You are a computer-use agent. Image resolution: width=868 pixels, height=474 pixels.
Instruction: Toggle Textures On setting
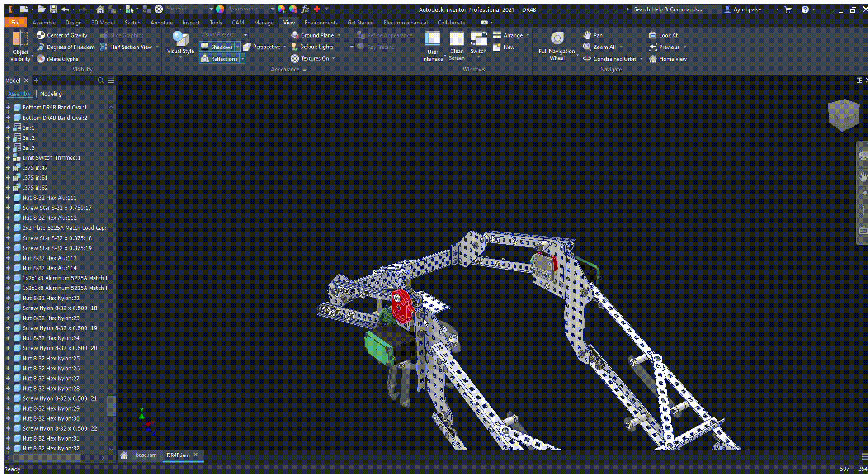click(x=310, y=58)
